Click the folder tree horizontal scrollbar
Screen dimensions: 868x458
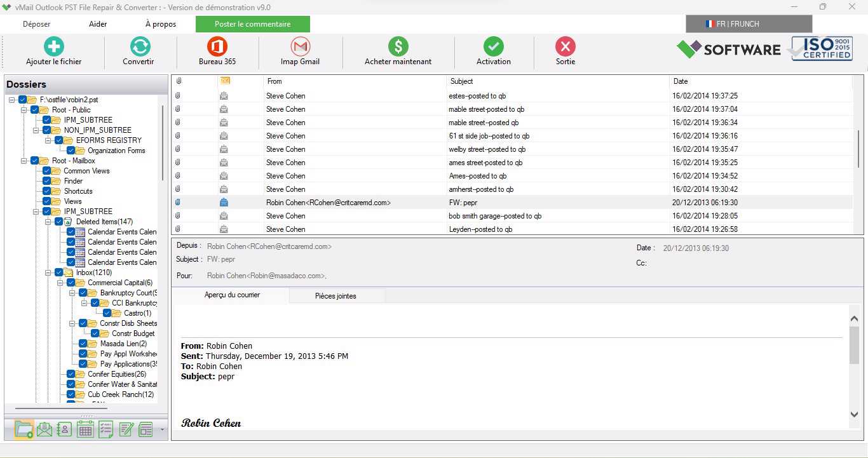[x=61, y=408]
